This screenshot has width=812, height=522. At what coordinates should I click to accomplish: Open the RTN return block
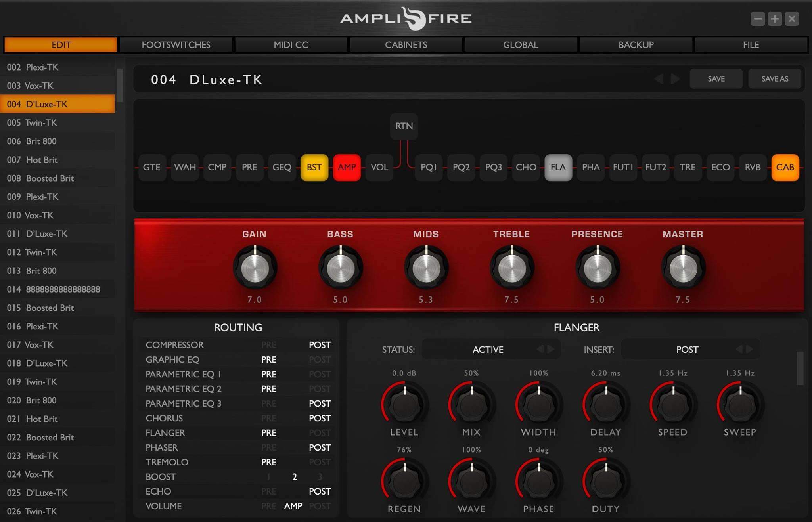[x=404, y=126]
